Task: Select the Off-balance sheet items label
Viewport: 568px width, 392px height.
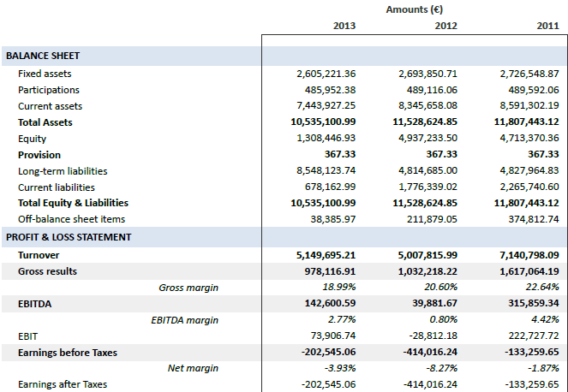Action: 67,219
